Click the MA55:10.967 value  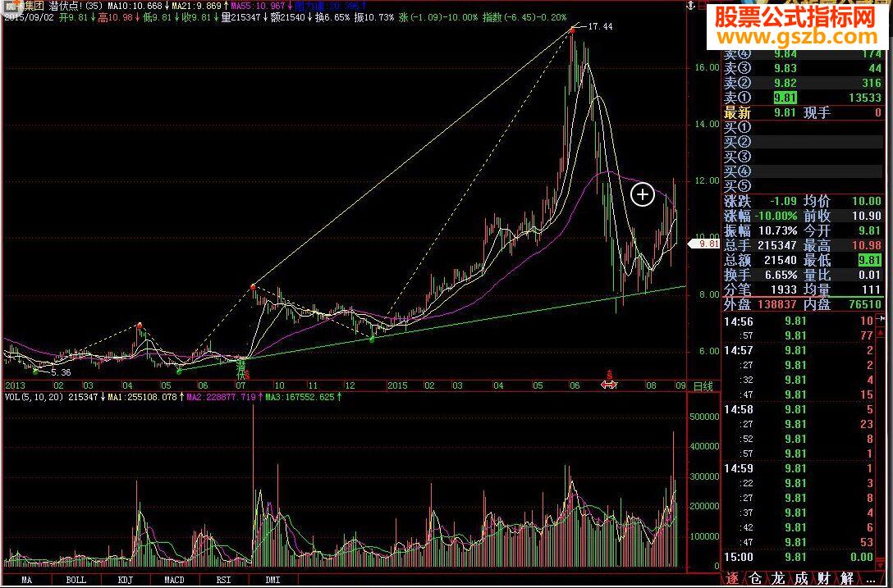(259, 7)
